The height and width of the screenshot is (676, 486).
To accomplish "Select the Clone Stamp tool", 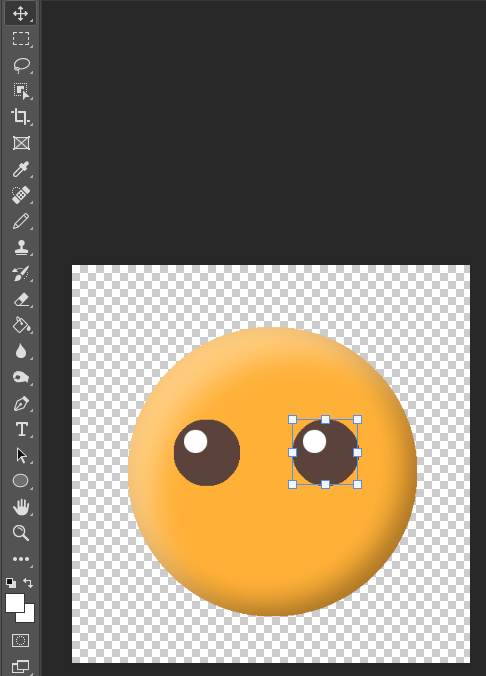I will [x=20, y=247].
